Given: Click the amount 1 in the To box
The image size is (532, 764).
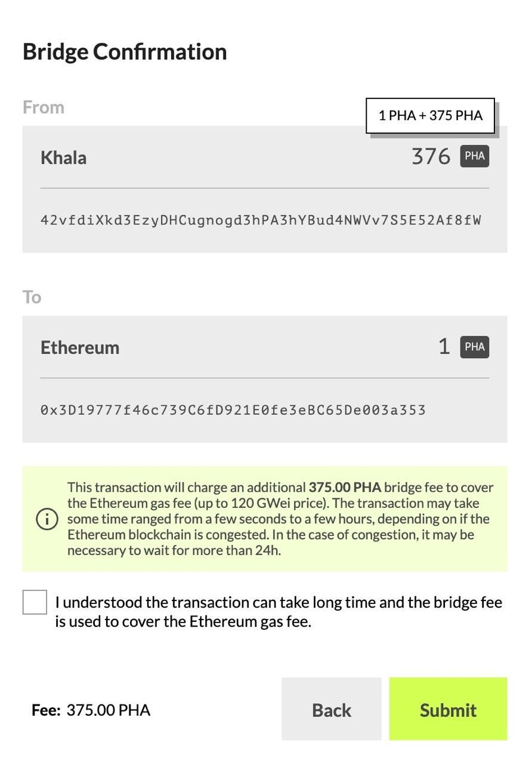Looking at the screenshot, I should click(x=444, y=347).
